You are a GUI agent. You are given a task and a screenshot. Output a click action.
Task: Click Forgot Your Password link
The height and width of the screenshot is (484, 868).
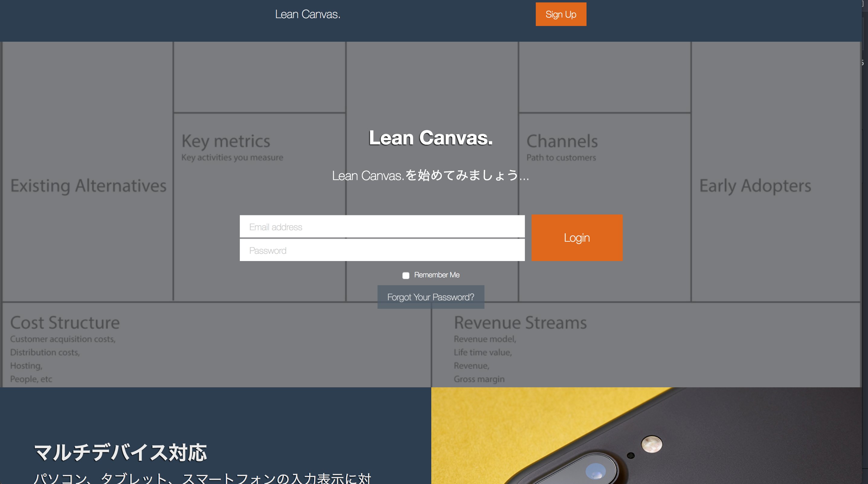[x=431, y=297]
